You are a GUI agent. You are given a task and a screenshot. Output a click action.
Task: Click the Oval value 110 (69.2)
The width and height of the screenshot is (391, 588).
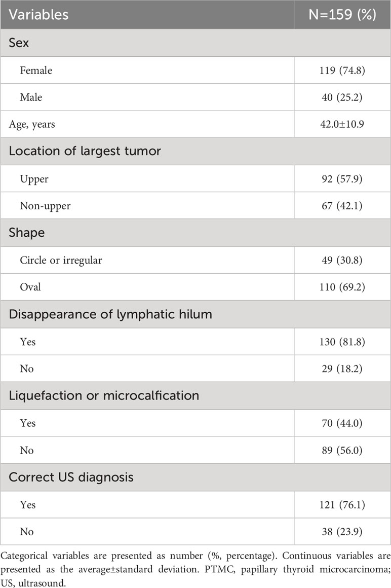[342, 287]
